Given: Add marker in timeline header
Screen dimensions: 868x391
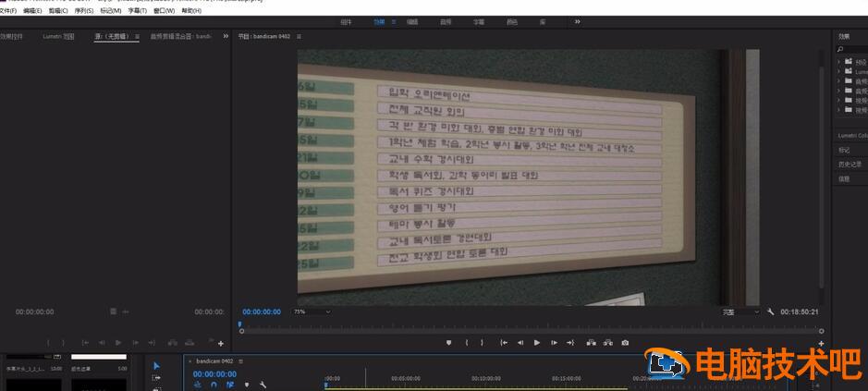Looking at the screenshot, I should click(x=247, y=385).
